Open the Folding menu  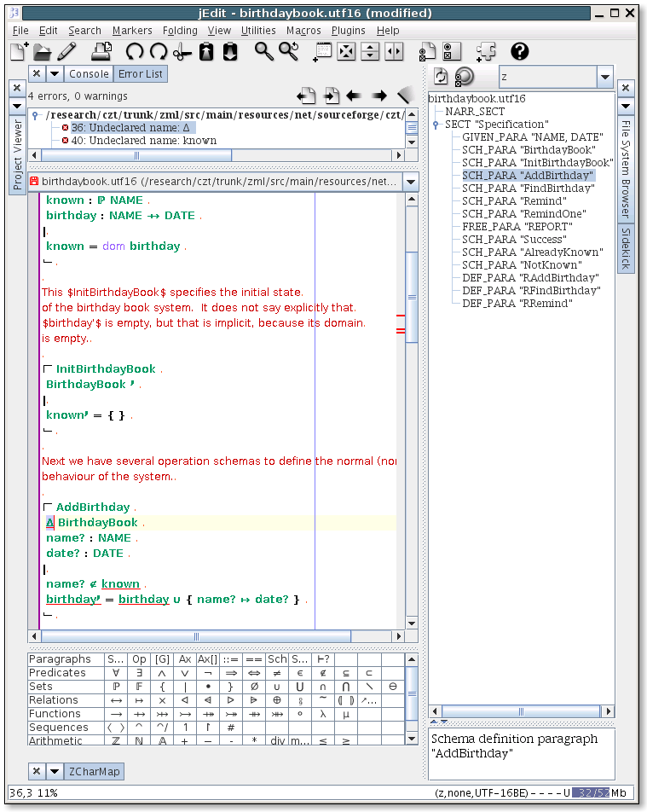180,31
